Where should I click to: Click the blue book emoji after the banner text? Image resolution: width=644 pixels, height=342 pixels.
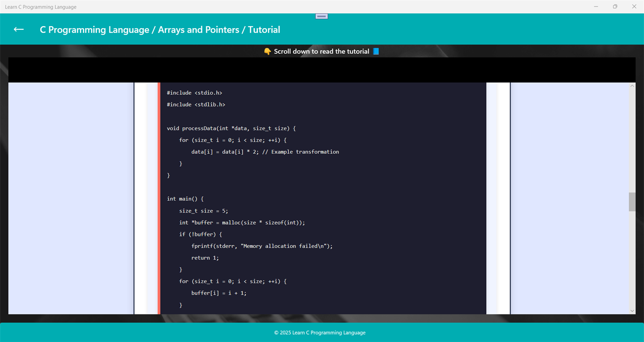(375, 52)
